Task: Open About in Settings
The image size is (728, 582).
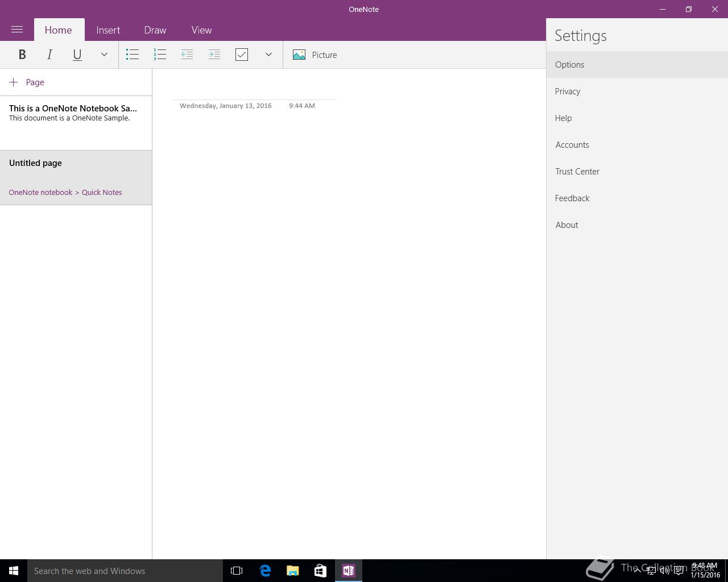Action: [637, 225]
